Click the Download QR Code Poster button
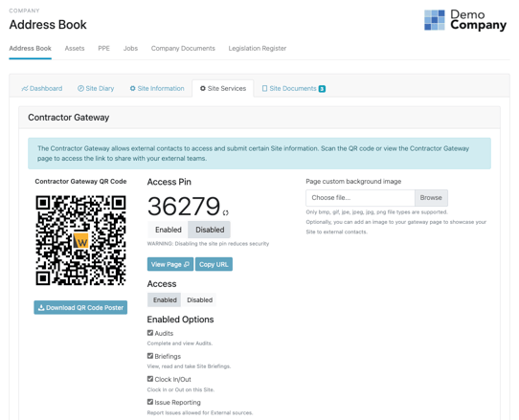The width and height of the screenshot is (519, 420). 80,307
